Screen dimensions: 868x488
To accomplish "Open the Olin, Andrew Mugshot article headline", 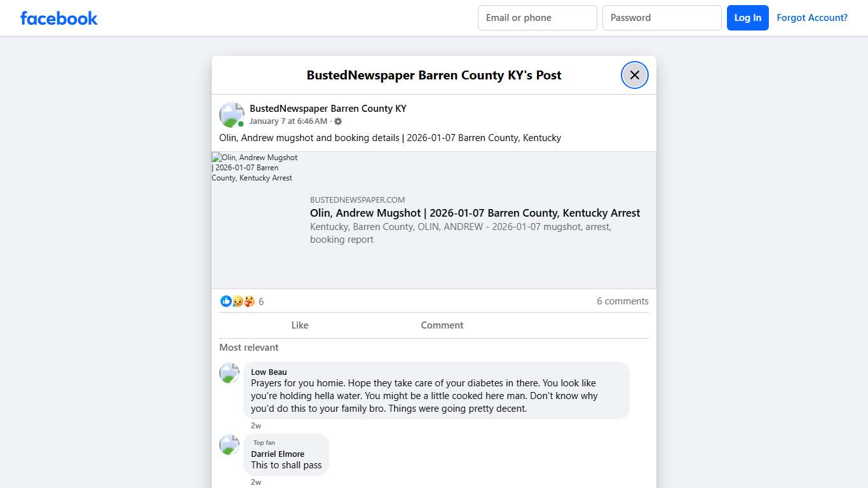I will pos(475,213).
